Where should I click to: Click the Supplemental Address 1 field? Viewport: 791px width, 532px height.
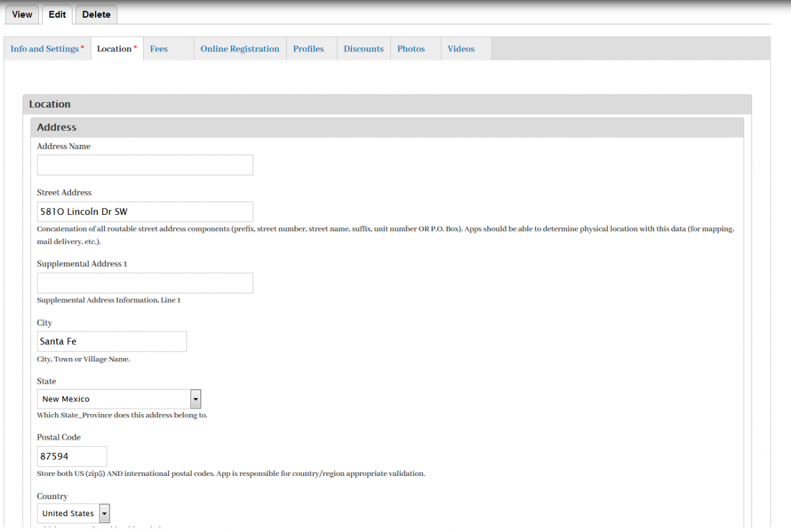coord(145,283)
